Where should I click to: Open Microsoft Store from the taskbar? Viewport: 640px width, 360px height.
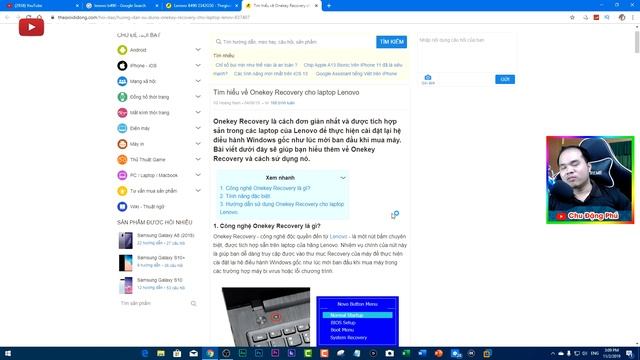click(177, 353)
